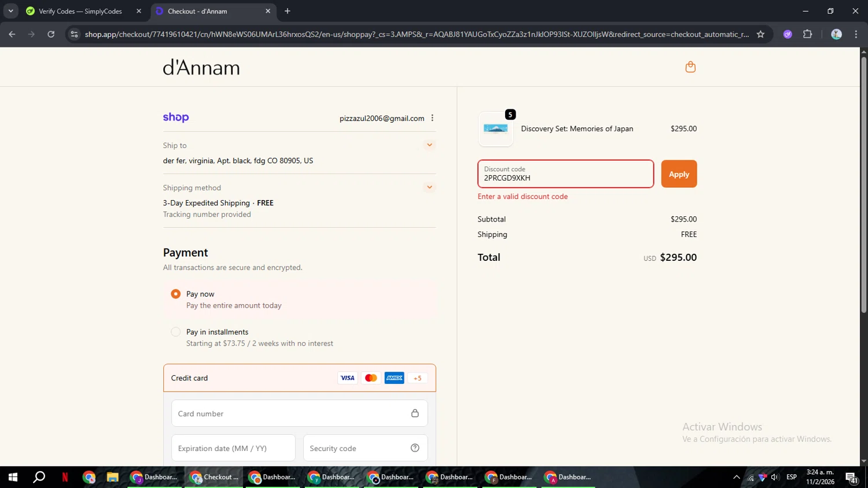
Task: Focus the Card number field
Action: click(x=300, y=413)
